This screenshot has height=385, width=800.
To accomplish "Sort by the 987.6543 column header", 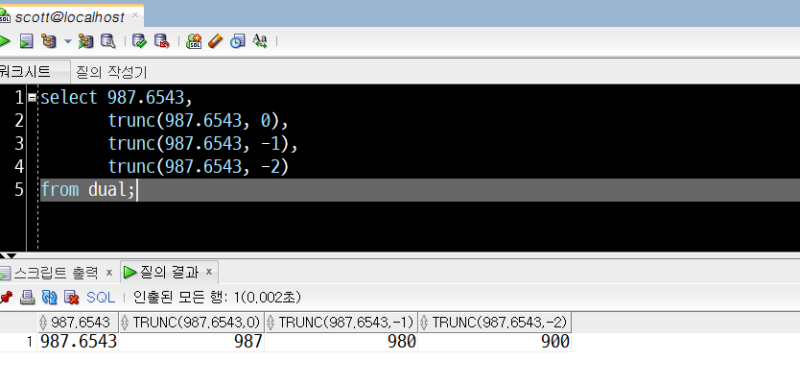I will click(x=78, y=322).
